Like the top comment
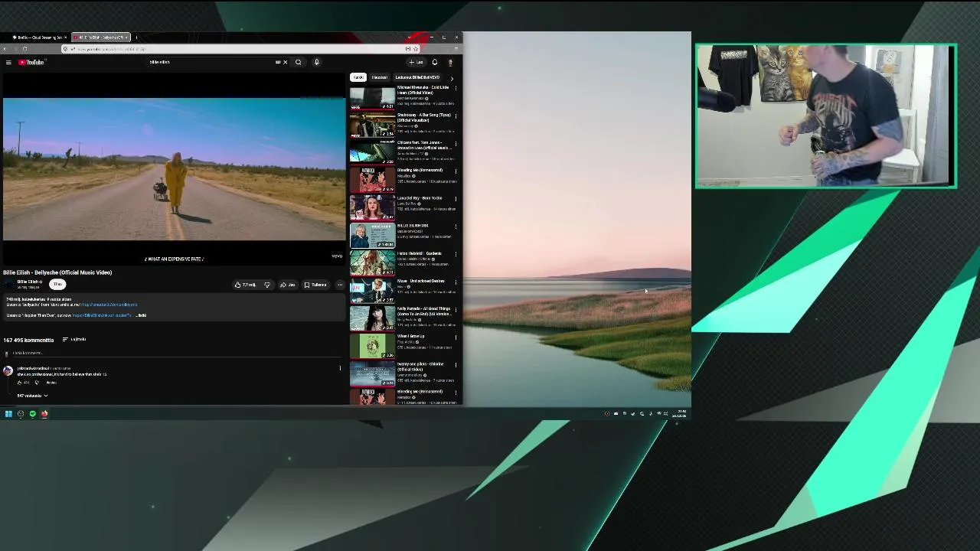This screenshot has height=551, width=980. (20, 383)
